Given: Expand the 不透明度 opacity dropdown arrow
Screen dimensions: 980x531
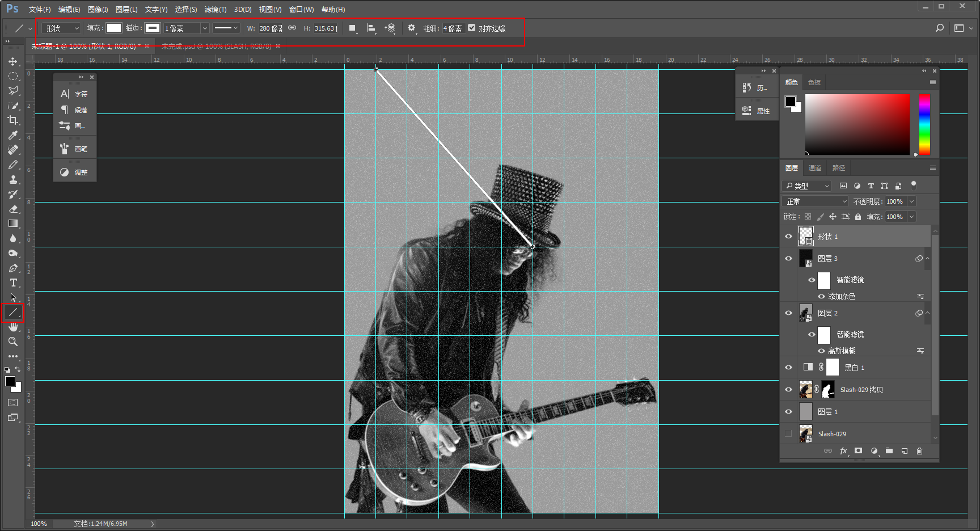Looking at the screenshot, I should point(911,201).
